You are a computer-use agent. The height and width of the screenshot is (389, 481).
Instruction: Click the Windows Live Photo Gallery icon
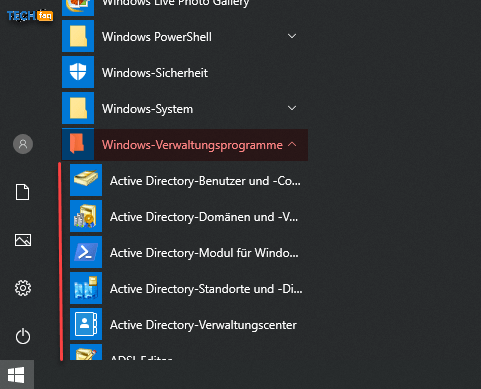78,8
